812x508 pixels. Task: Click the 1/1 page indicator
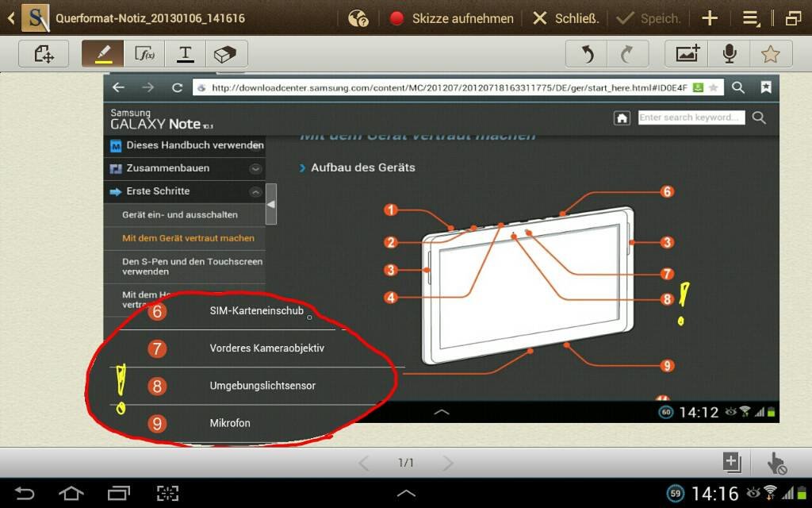coord(406,463)
